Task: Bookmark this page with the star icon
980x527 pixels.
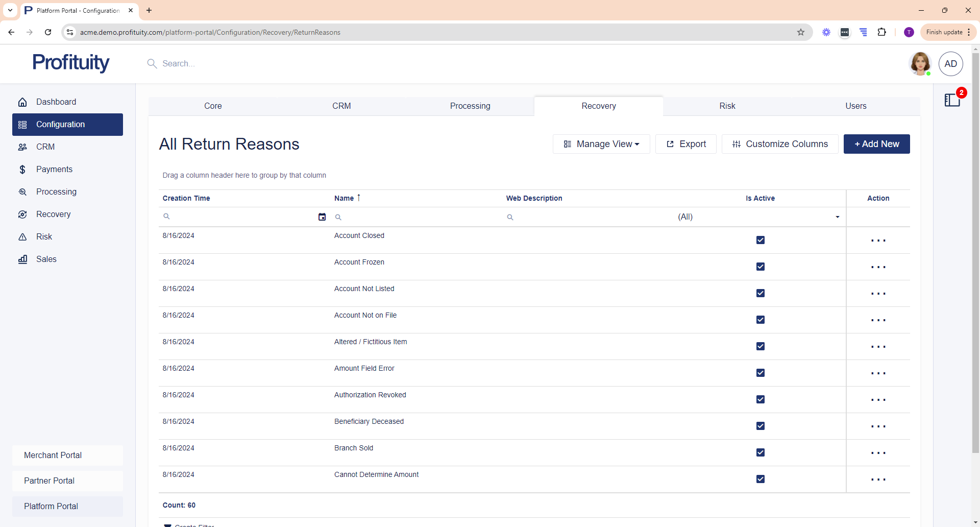Action: coord(801,32)
